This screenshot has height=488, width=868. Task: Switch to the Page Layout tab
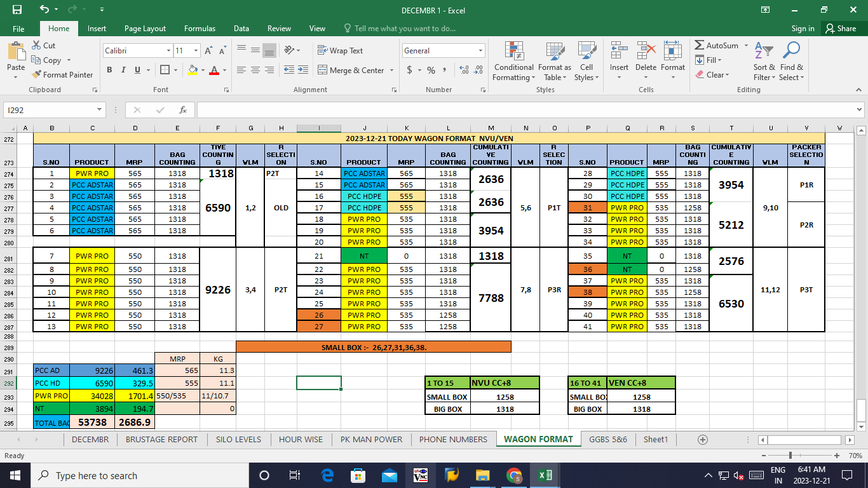click(145, 29)
